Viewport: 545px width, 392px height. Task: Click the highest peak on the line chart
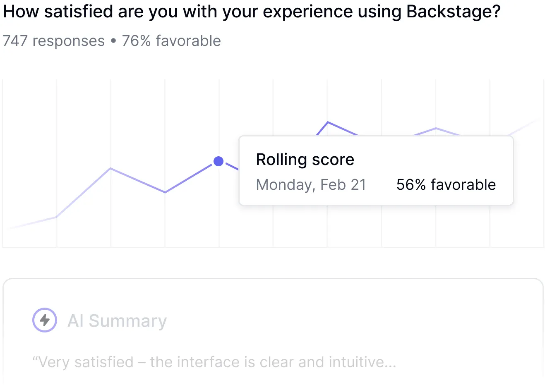point(328,122)
